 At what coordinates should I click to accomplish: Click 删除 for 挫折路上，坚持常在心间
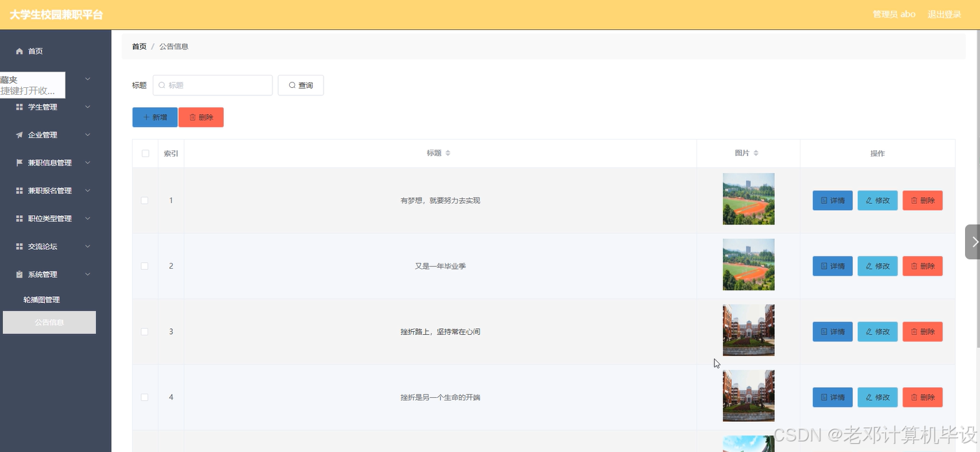(923, 332)
